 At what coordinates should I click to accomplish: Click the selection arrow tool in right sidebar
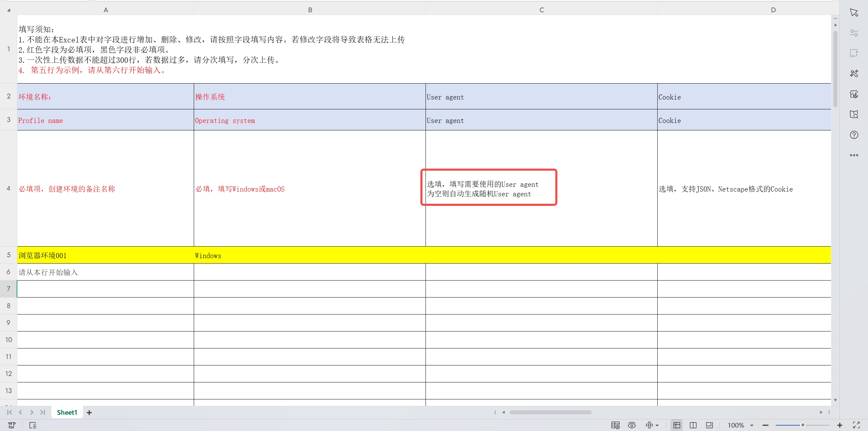click(x=854, y=13)
